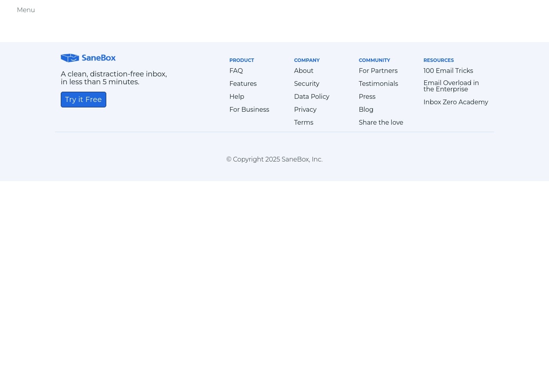Open the FAQ link
This screenshot has width=549, height=392.
pyautogui.click(x=236, y=71)
